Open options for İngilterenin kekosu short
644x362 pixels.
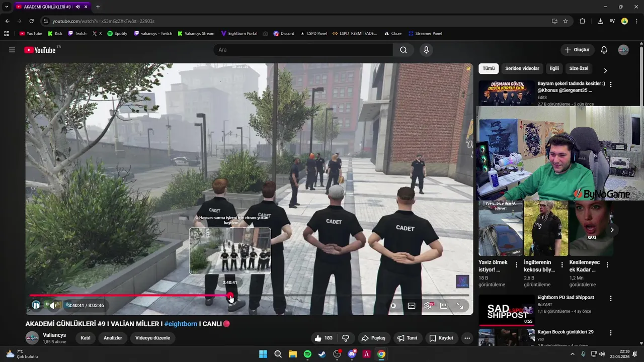coord(562,265)
